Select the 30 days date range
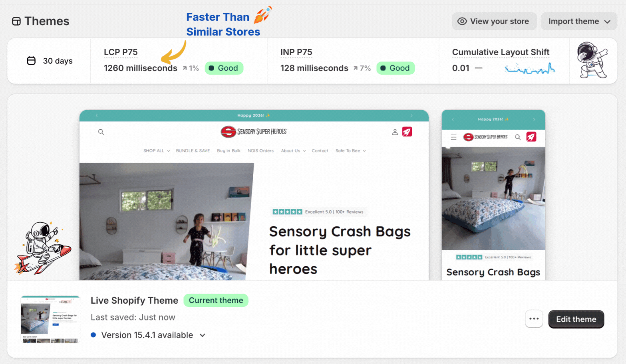 [x=50, y=61]
